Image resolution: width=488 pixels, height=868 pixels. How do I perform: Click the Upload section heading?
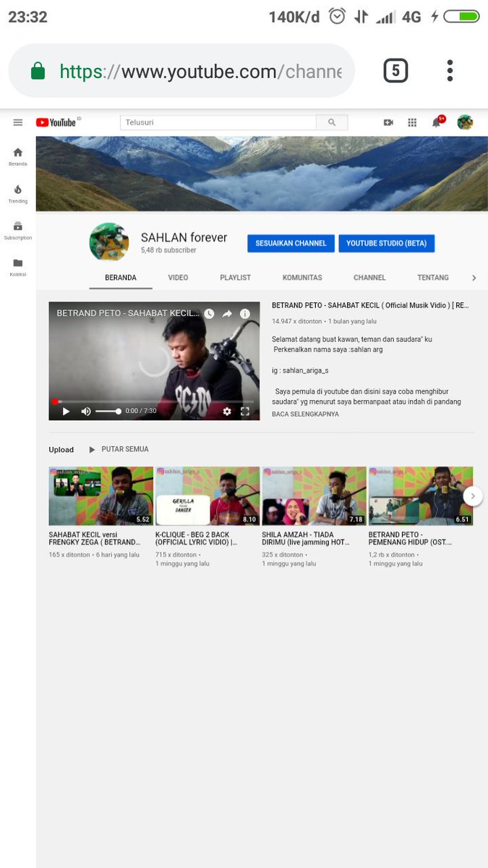coord(61,450)
